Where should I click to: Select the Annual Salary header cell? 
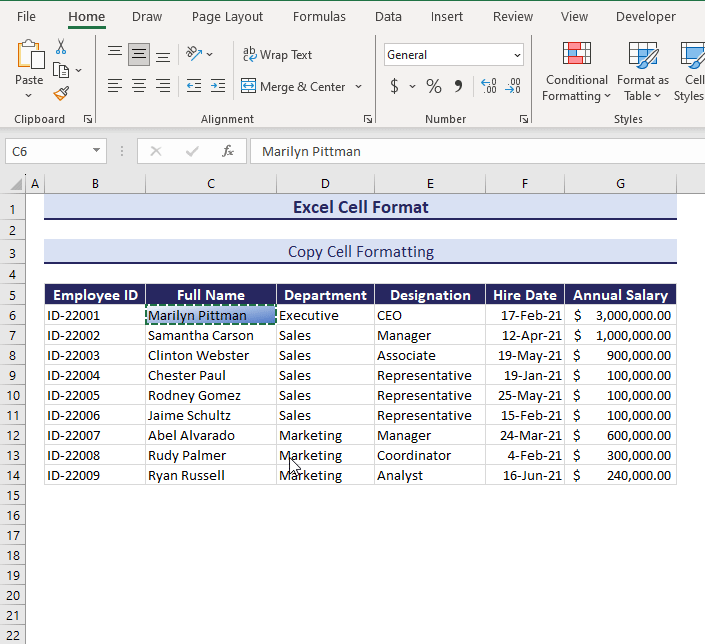(620, 295)
